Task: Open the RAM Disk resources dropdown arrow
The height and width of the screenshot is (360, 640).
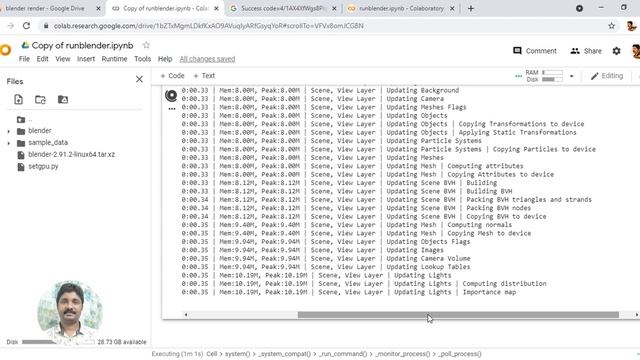Action: pyautogui.click(x=571, y=76)
